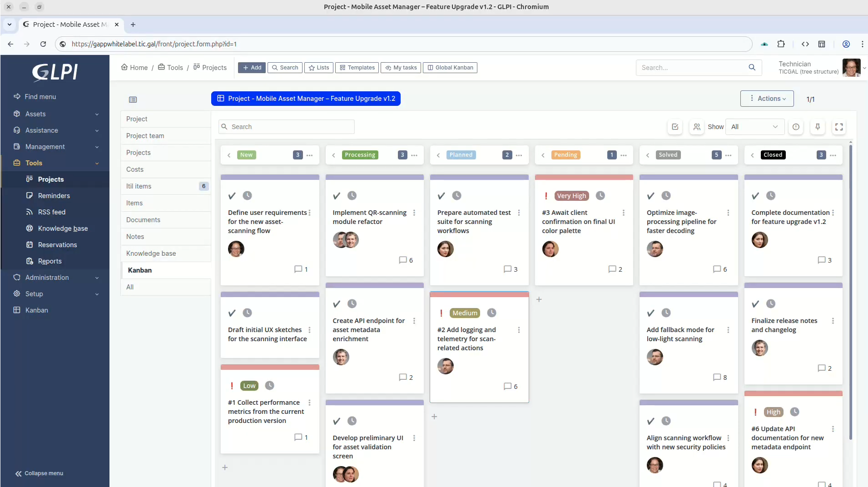
Task: Click the My tasks button
Action: click(401, 67)
